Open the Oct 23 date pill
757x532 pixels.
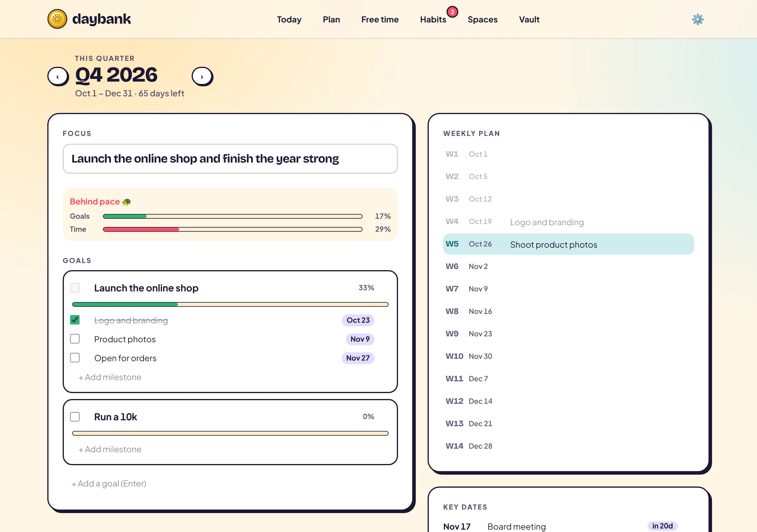pyautogui.click(x=358, y=320)
